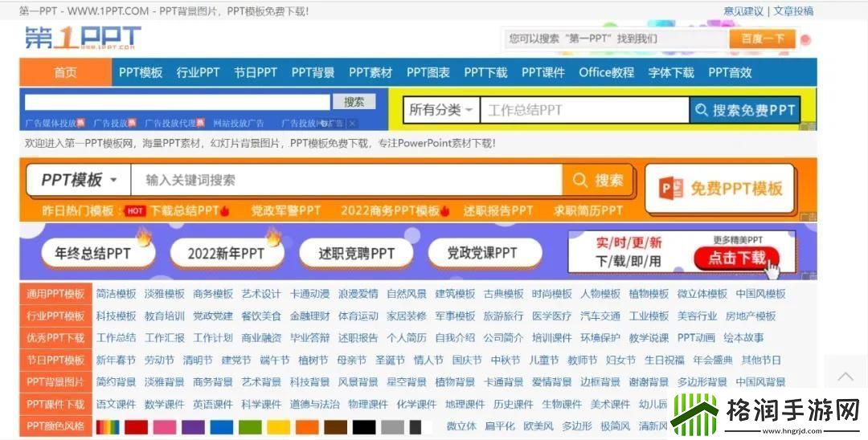Open the 扁平化 style link

point(500,426)
